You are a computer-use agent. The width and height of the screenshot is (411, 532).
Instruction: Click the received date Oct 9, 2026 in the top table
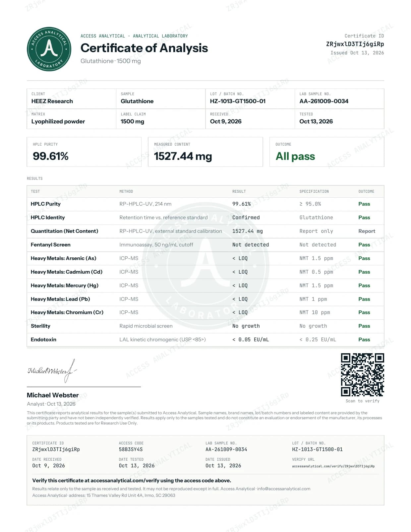click(x=226, y=121)
